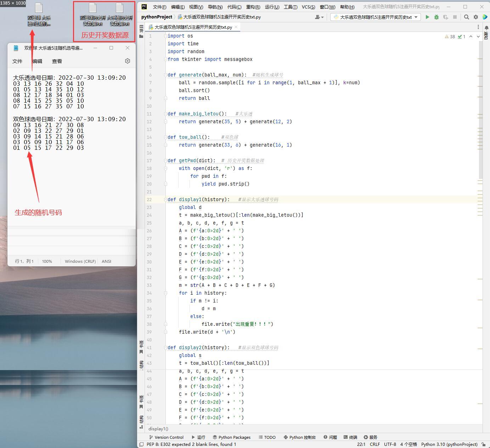Start debugging with the bug icon
This screenshot has height=448, width=490.
pos(437,17)
